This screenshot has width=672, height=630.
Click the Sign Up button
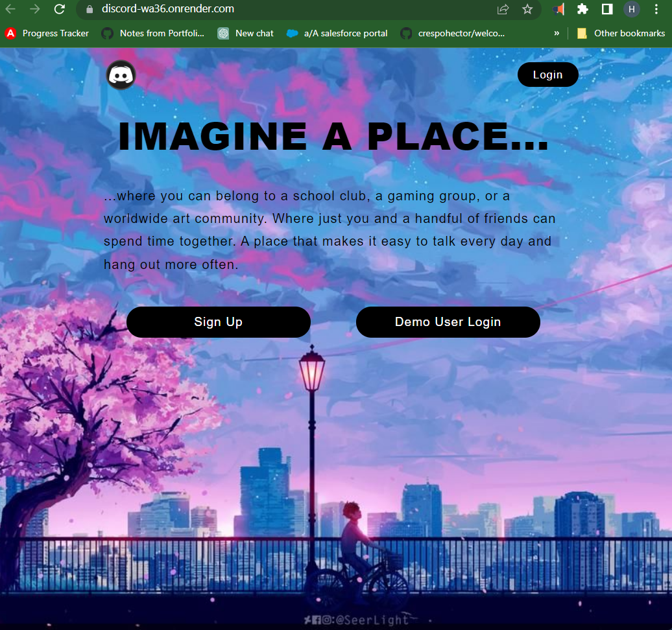218,321
